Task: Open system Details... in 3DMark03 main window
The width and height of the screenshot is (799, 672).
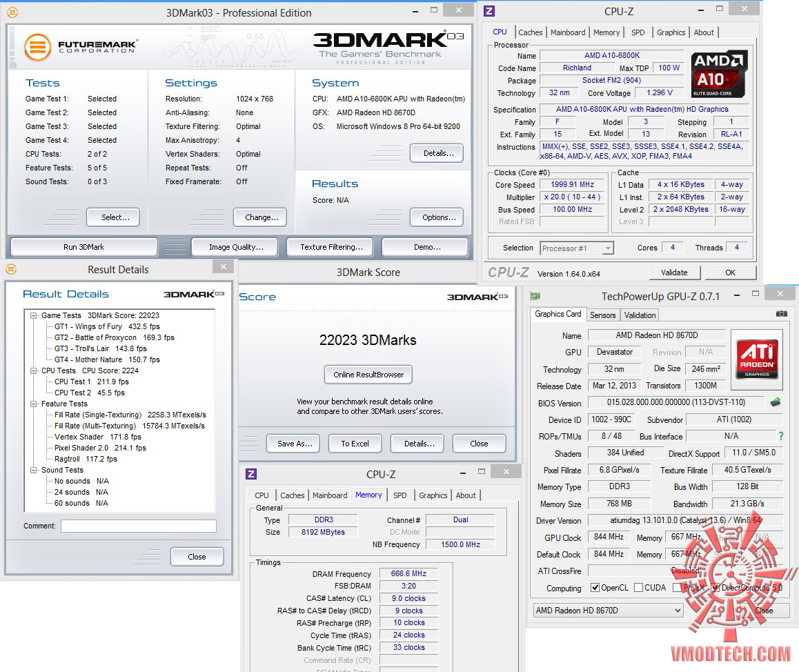Action: [x=437, y=153]
